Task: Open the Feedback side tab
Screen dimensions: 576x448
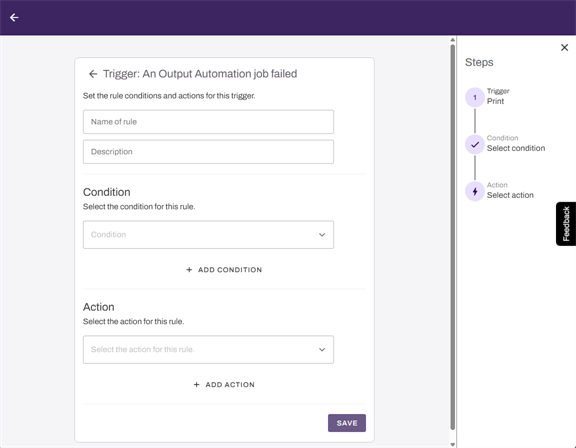Action: click(x=566, y=224)
